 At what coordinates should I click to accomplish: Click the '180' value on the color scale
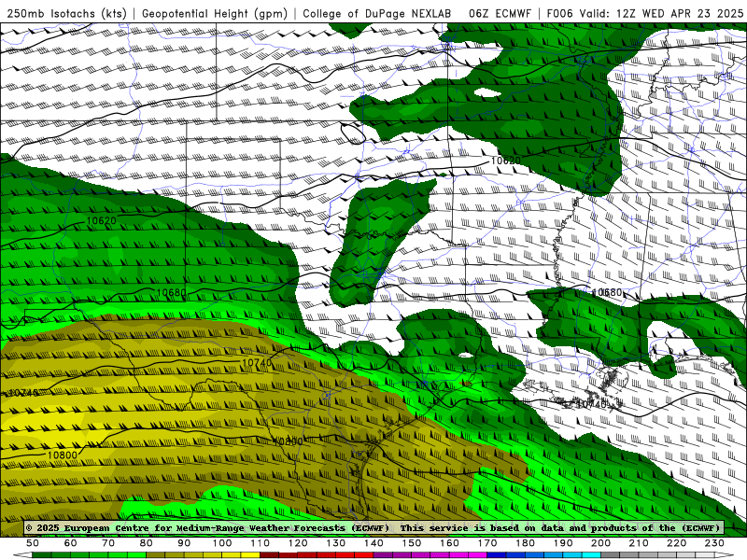click(525, 543)
